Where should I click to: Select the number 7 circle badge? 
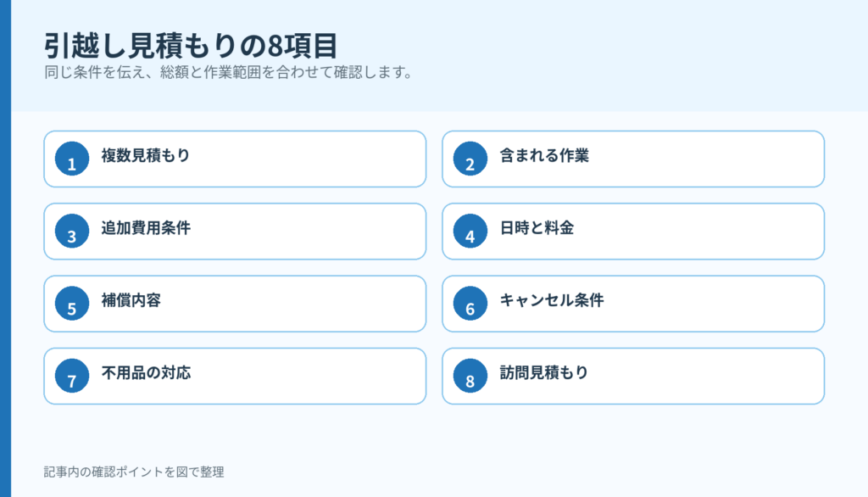point(72,377)
